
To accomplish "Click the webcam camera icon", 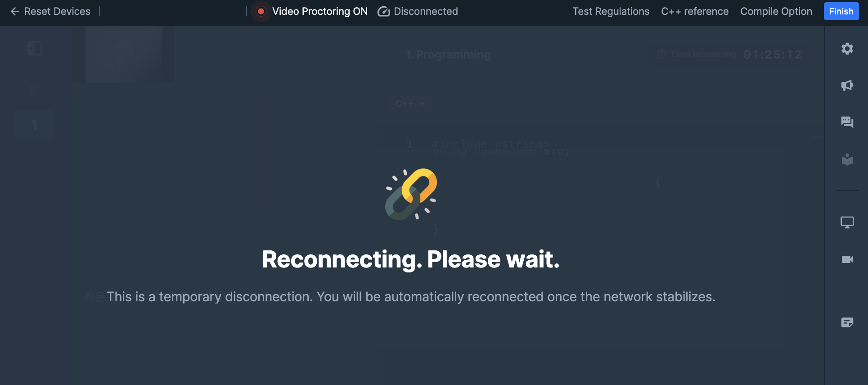I will (847, 259).
